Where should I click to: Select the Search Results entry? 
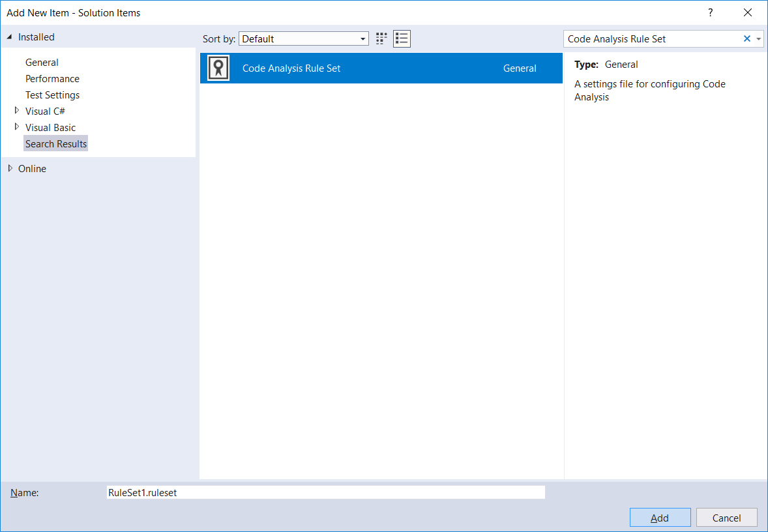pyautogui.click(x=56, y=144)
